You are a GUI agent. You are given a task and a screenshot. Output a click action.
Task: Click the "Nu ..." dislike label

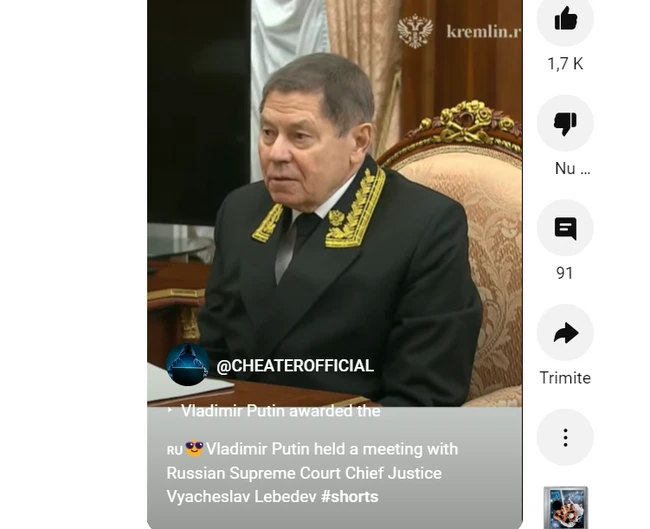[572, 168]
